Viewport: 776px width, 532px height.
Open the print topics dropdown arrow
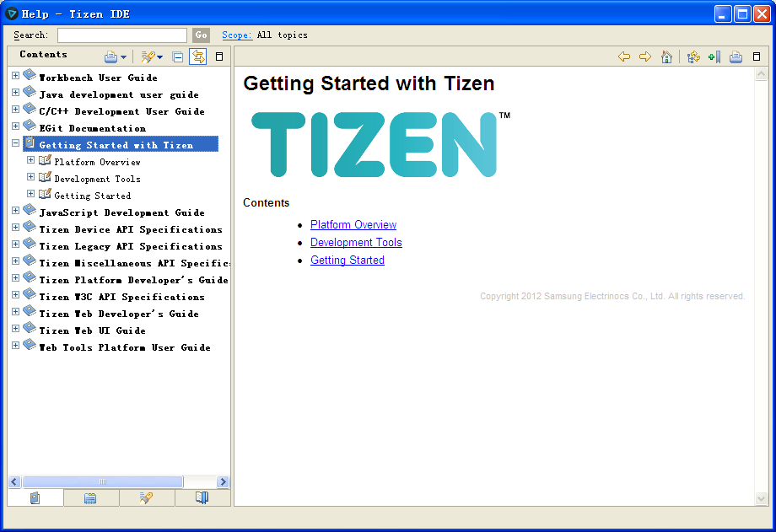click(x=123, y=57)
